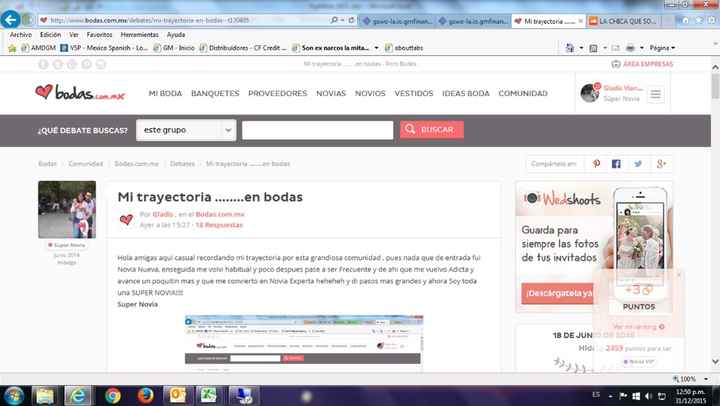Share the debate on Twitter icon
The image size is (720, 406).
(x=638, y=164)
